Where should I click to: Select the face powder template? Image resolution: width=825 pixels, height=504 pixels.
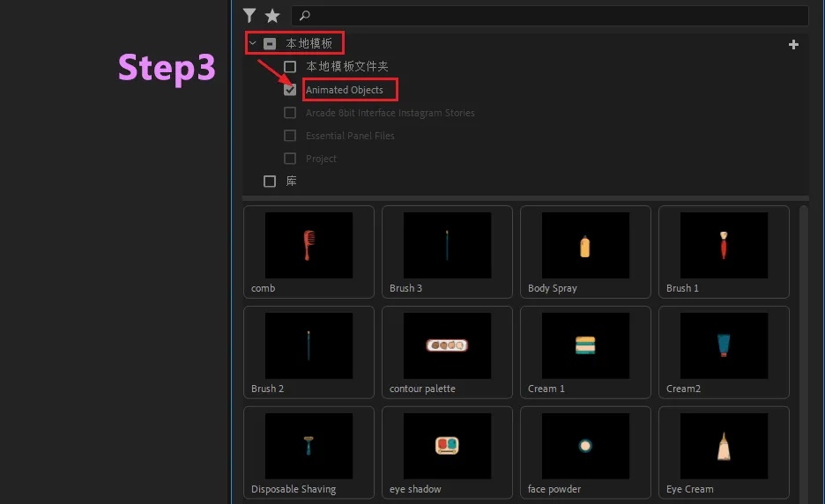[585, 447]
